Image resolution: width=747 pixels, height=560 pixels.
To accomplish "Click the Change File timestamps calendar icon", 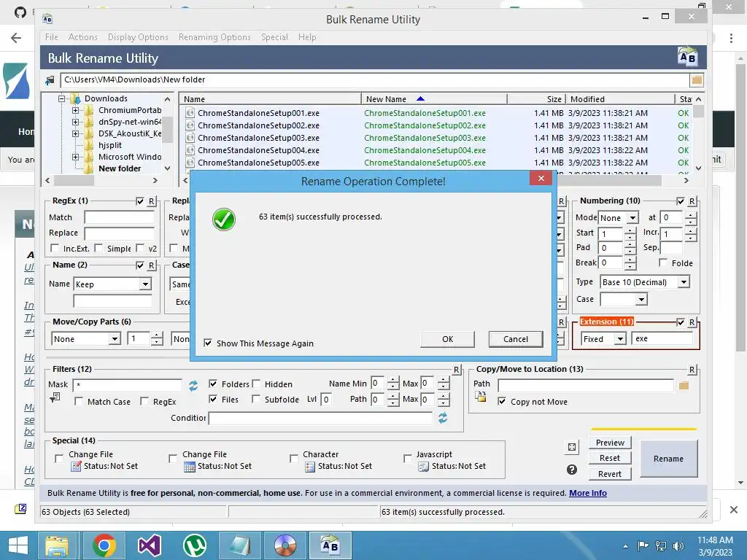I will tap(190, 466).
